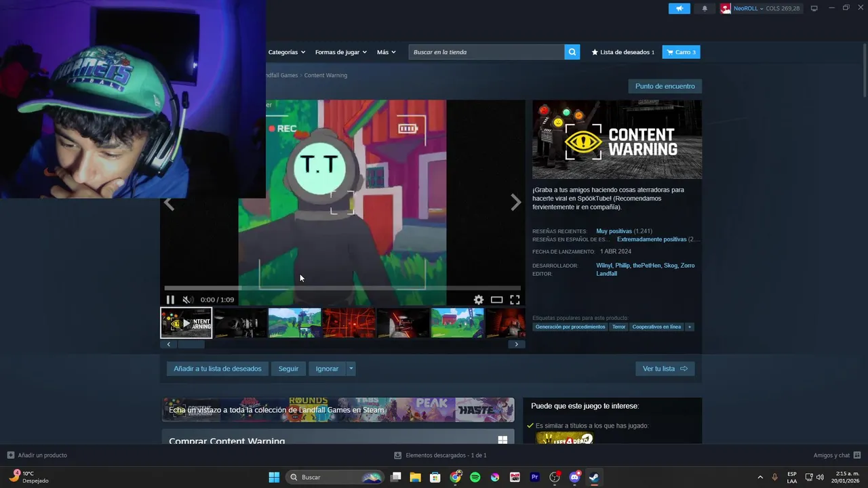
Task: Enter fullscreen on the trailer
Action: click(515, 300)
